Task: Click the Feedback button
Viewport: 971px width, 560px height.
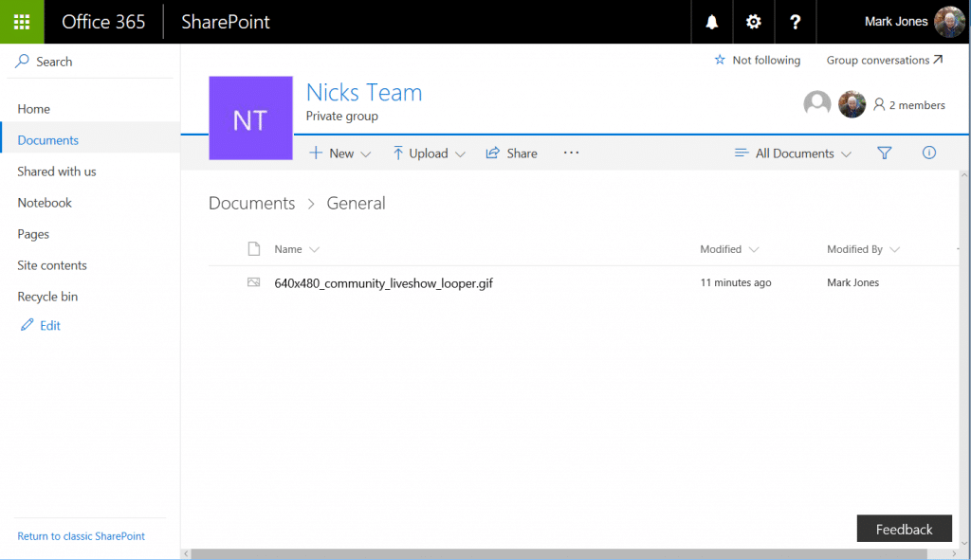Action: (x=904, y=529)
